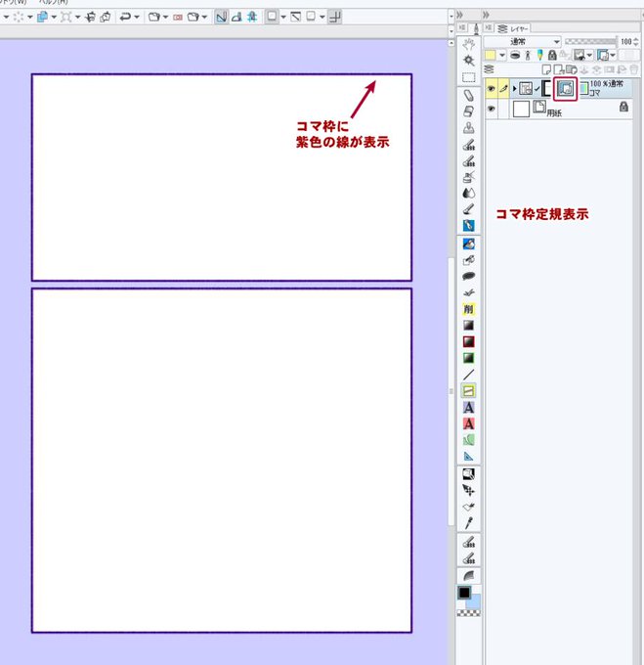The width and height of the screenshot is (644, 665).
Task: Select the magic wand auto-select tool
Action: point(469,61)
